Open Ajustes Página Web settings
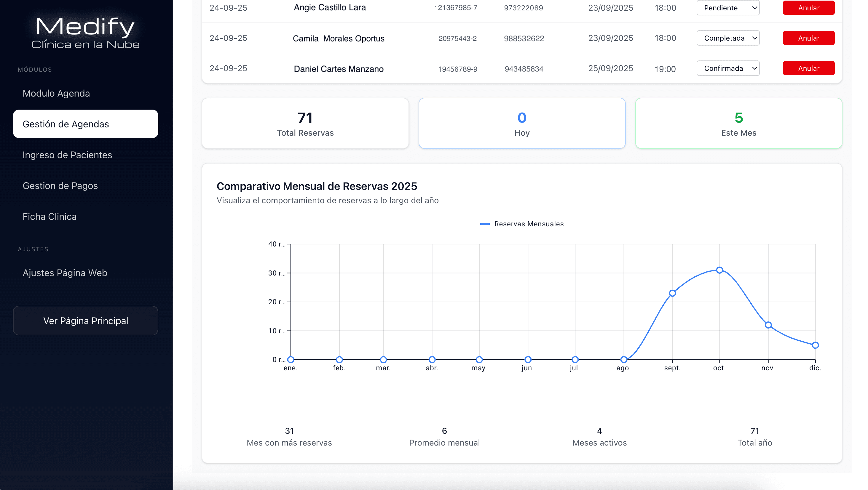868x490 pixels. tap(65, 273)
